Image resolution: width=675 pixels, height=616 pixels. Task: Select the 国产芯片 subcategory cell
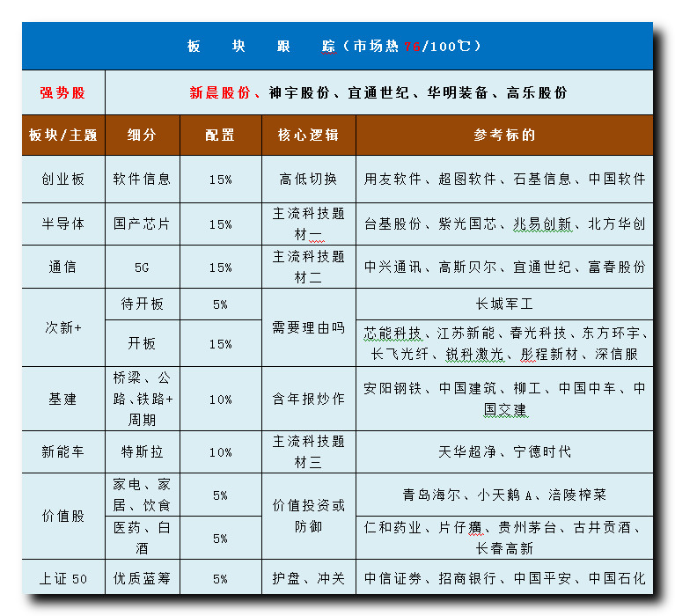click(x=142, y=224)
